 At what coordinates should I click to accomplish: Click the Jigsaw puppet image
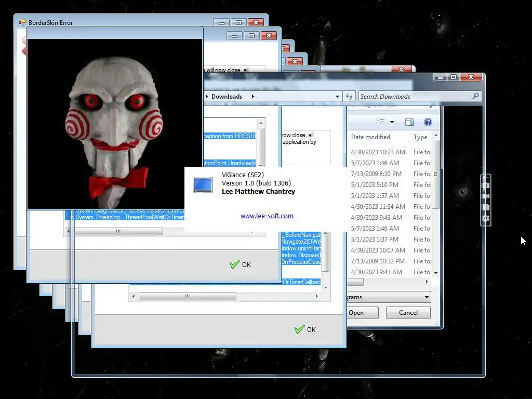point(114,124)
